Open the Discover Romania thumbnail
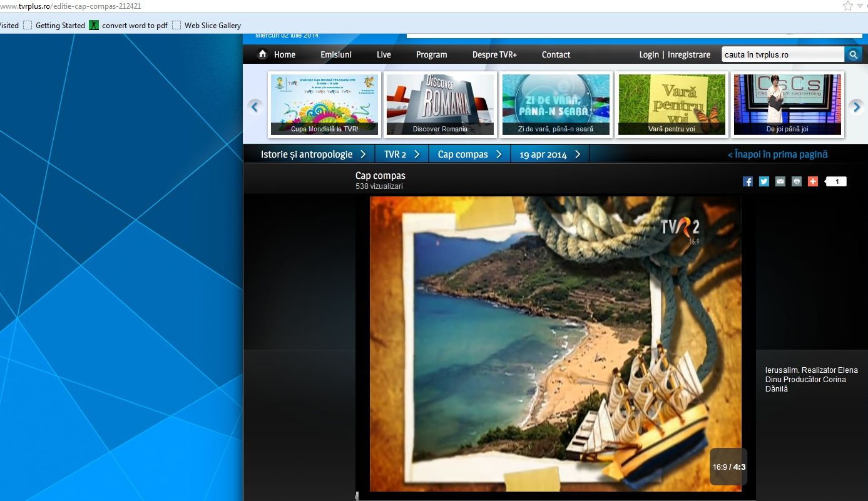 (440, 104)
